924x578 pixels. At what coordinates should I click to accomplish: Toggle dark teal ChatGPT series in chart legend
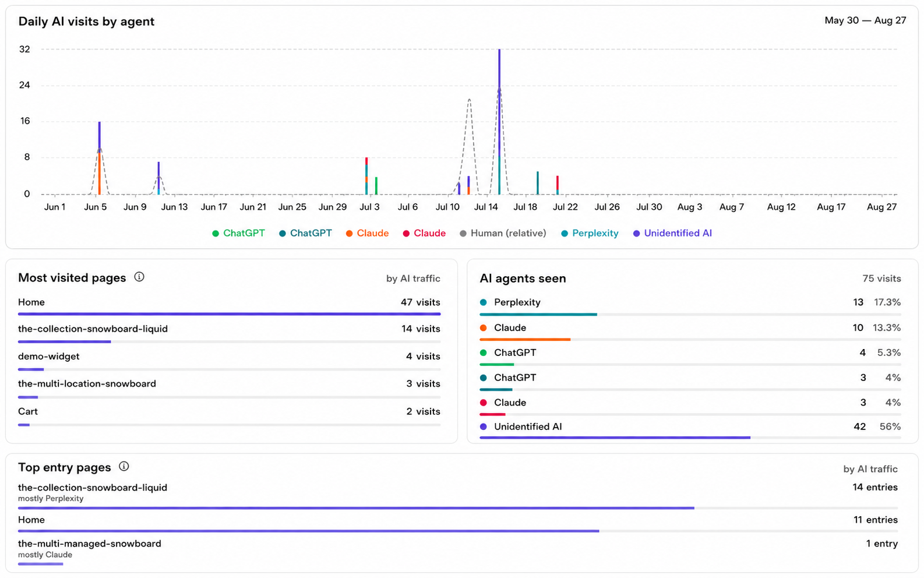[x=305, y=233]
